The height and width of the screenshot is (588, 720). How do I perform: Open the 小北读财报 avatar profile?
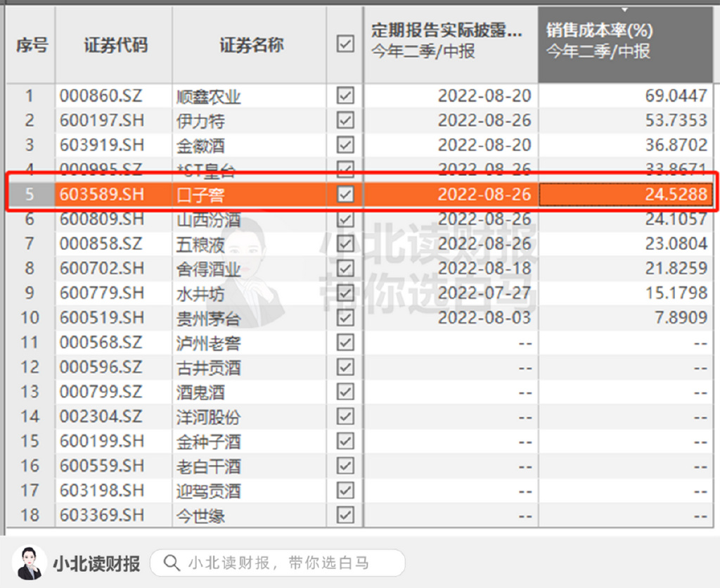(x=30, y=563)
